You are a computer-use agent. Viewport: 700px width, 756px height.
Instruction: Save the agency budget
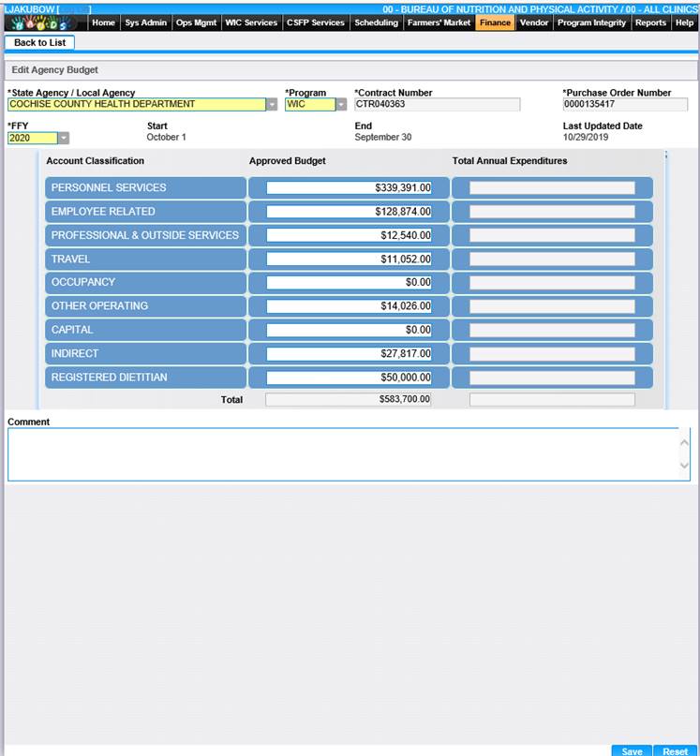(x=632, y=750)
